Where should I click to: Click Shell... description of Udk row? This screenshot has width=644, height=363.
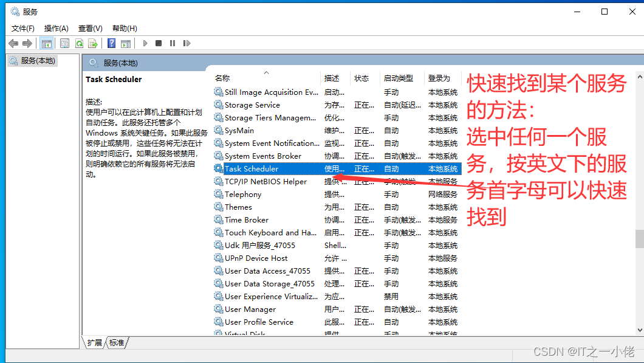(x=335, y=245)
